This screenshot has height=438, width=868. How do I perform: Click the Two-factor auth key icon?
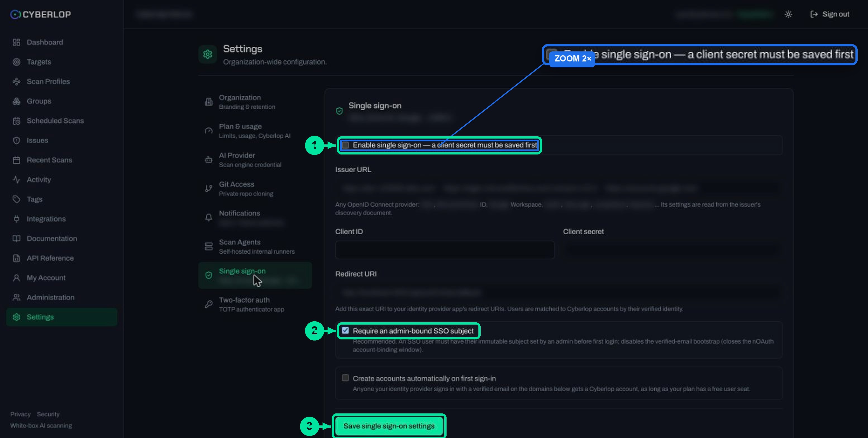tap(209, 304)
